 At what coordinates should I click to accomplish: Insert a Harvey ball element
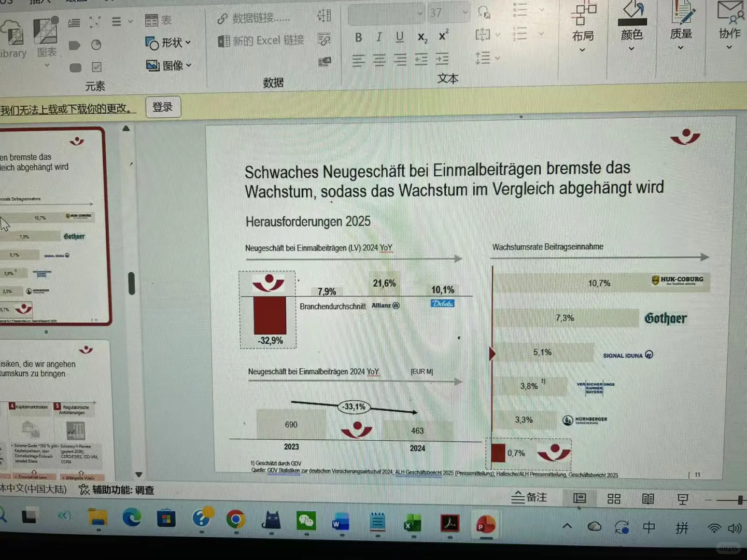coord(96,45)
